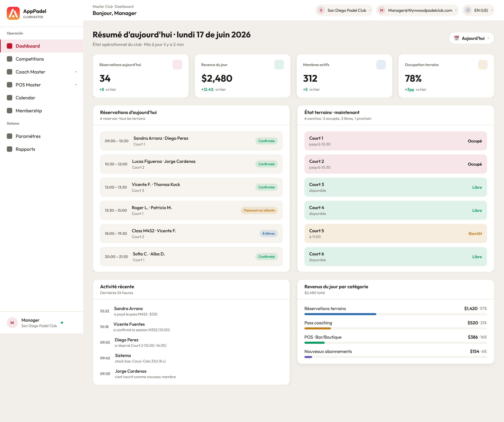Viewport: 504px width, 422px height.
Task: Click the pink Réservations aujourd'hui card icon
Action: coord(177,65)
